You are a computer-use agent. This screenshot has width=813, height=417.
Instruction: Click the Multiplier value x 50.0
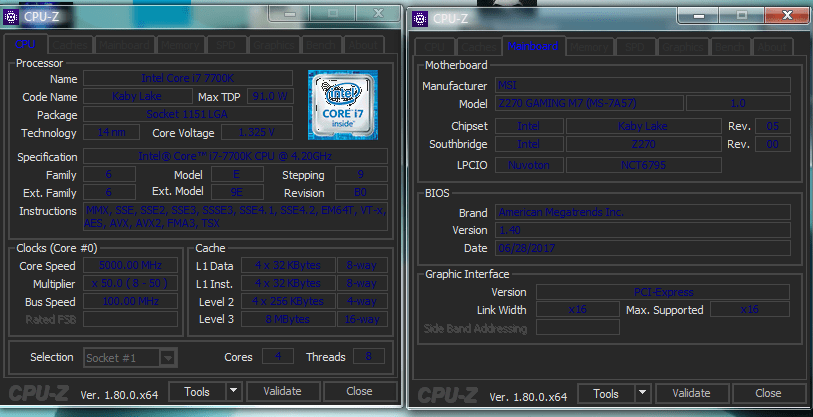(x=131, y=283)
